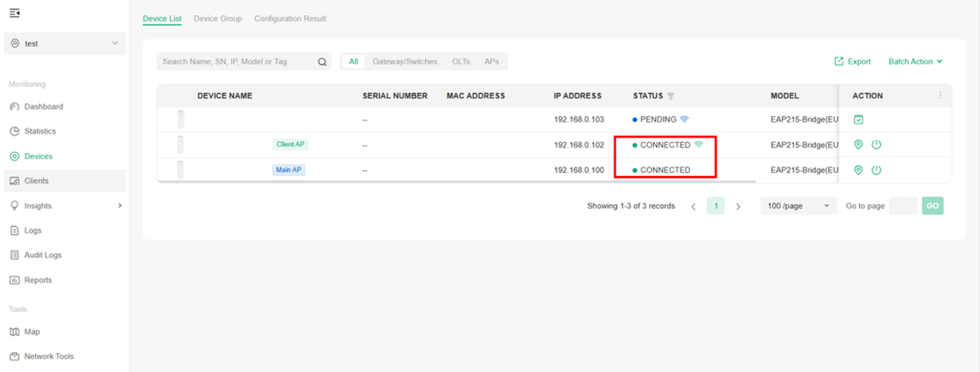Open the 100 /page size dropdown
The height and width of the screenshot is (372, 980).
tap(798, 206)
